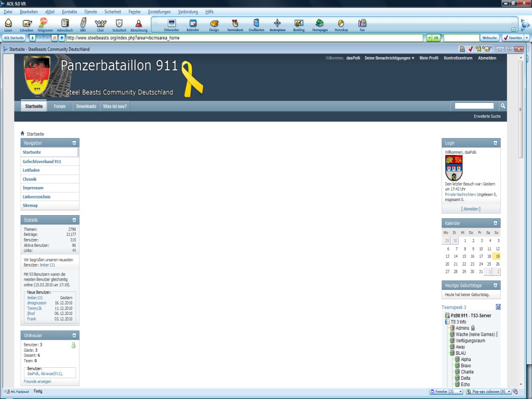Click the Telegramm AIM icon
This screenshot has height=399, width=532.
45,23
